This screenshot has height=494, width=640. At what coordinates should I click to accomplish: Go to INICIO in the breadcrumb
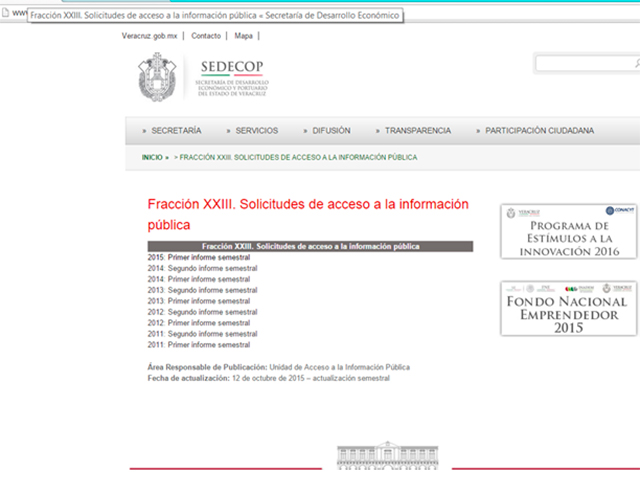(152, 158)
